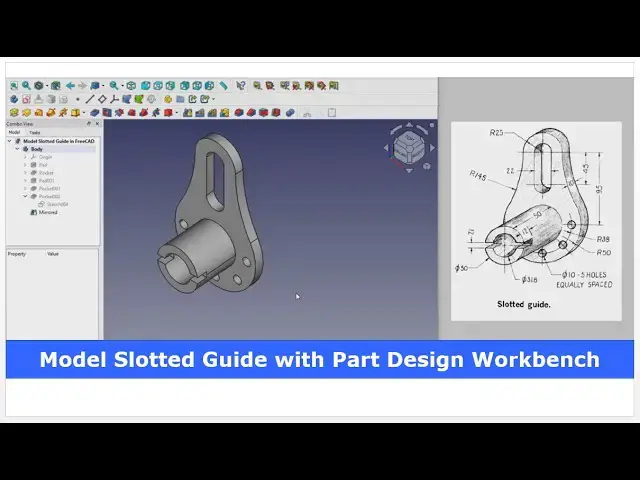This screenshot has width=640, height=480.
Task: Click the blue ShapeBinder icon
Action: [127, 99]
